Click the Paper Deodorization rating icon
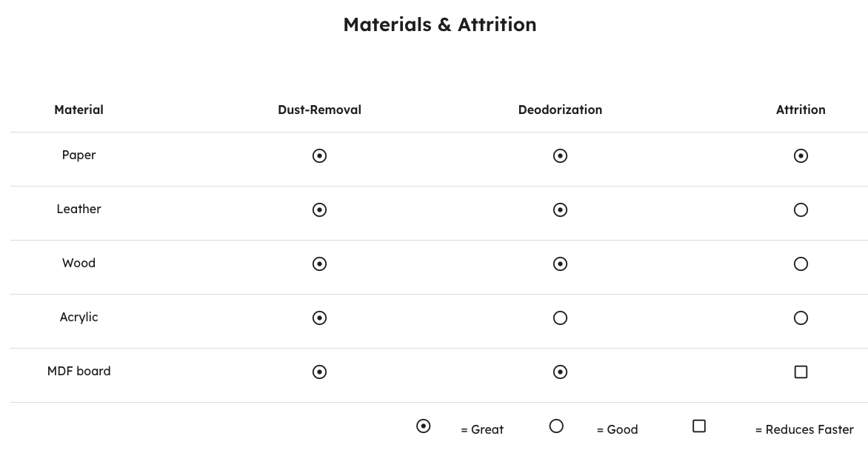The height and width of the screenshot is (453, 868). [560, 155]
